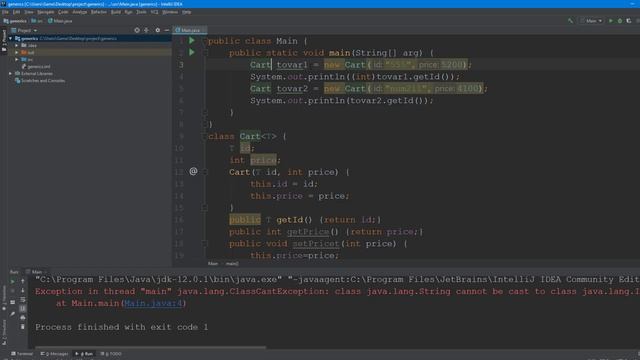Open the Terminal tool window tab
The height and width of the screenshot is (360, 640).
pyautogui.click(x=22, y=354)
